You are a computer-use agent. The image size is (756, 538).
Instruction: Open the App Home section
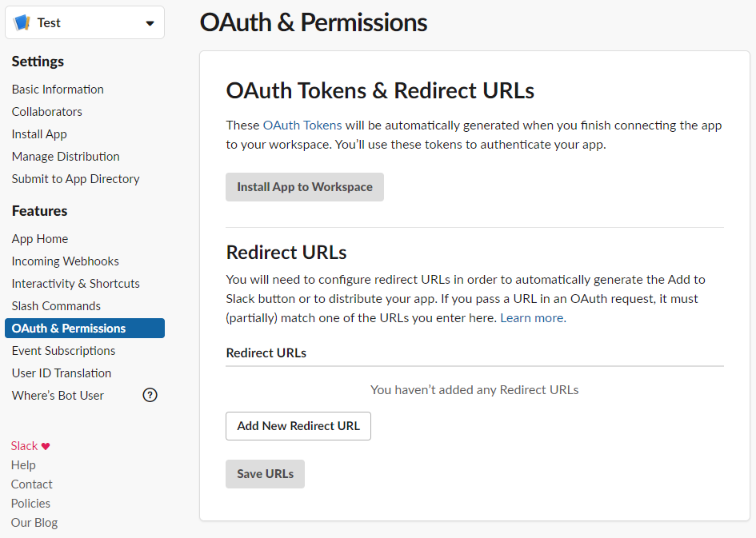pos(40,238)
